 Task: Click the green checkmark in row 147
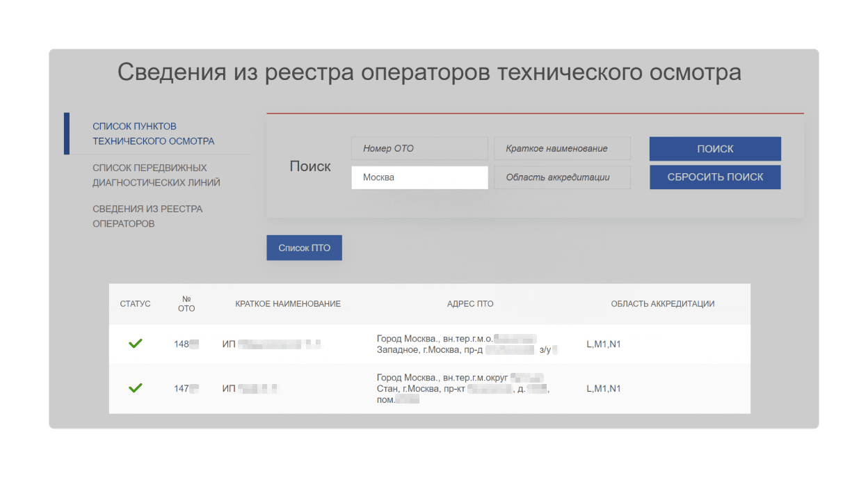[x=136, y=388]
